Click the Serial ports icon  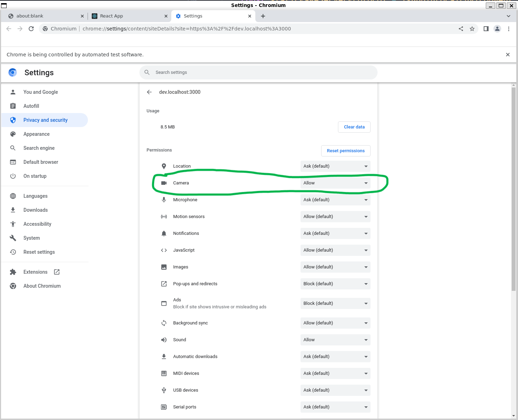(164, 407)
